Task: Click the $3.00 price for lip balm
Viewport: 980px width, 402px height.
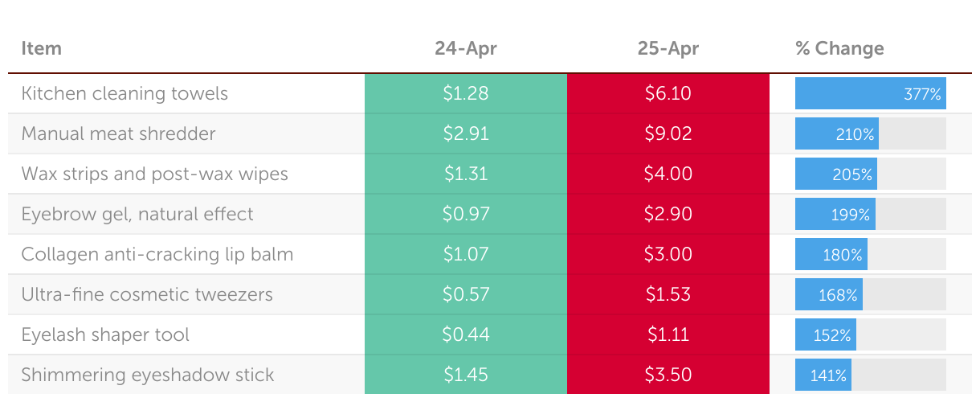Action: coord(668,254)
